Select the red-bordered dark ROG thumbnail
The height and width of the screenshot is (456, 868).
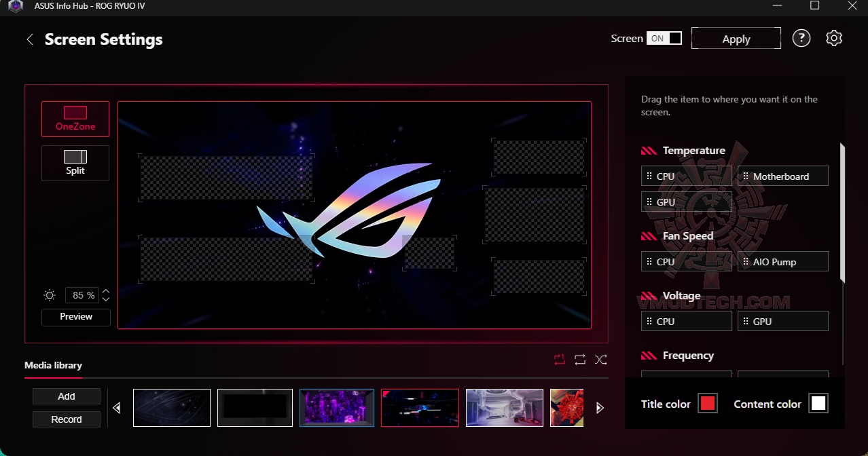(x=420, y=408)
